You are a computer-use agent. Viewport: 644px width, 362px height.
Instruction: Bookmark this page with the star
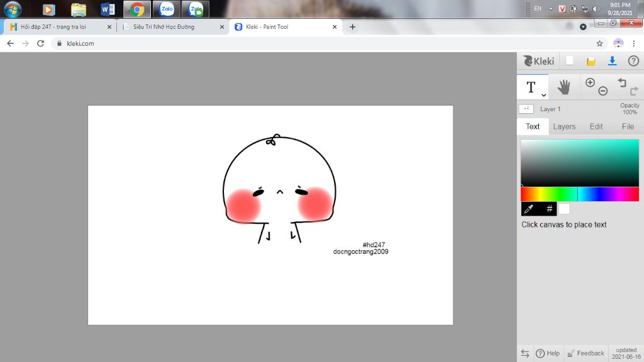pos(599,43)
